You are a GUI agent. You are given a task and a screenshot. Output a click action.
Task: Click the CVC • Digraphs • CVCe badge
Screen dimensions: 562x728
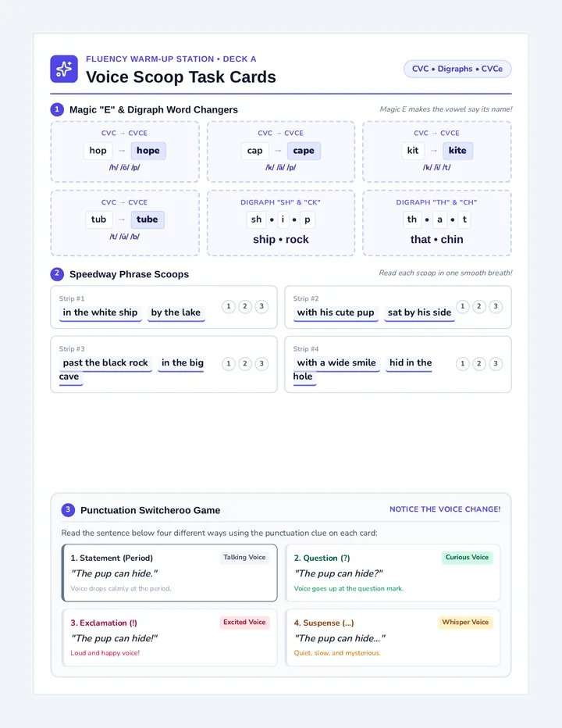tap(457, 69)
